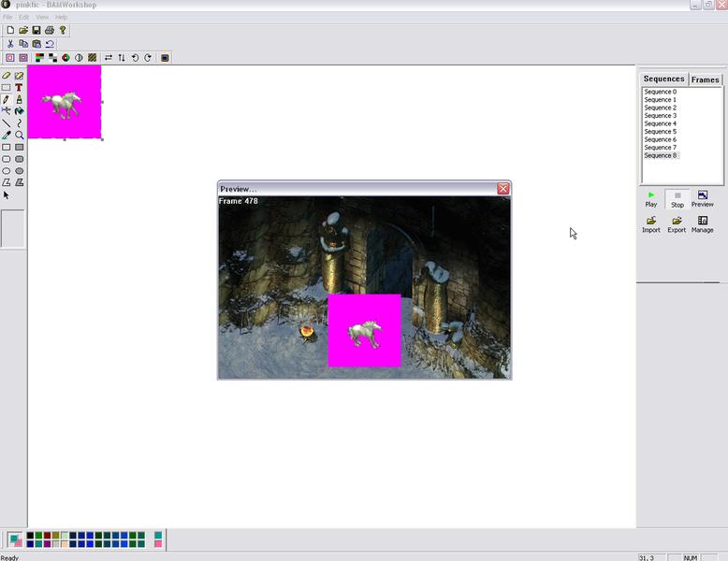
Task: Select the Eraser tool
Action: [6, 75]
